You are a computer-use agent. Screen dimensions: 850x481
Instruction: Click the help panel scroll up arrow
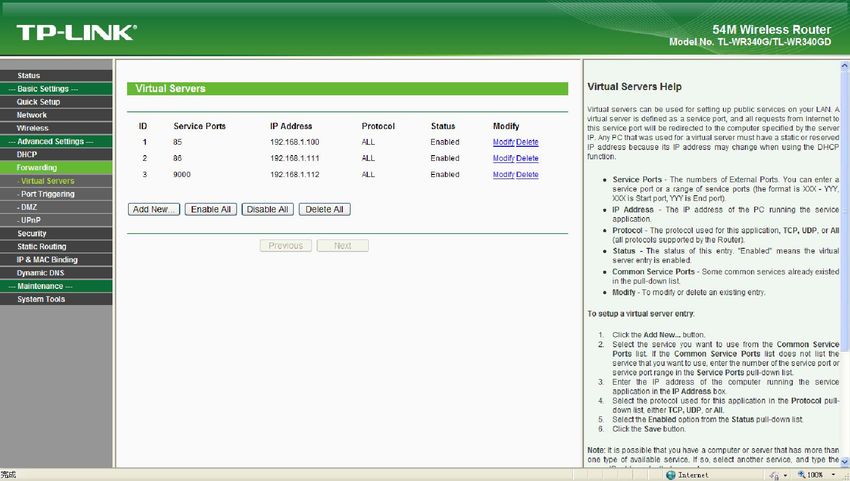coord(845,66)
